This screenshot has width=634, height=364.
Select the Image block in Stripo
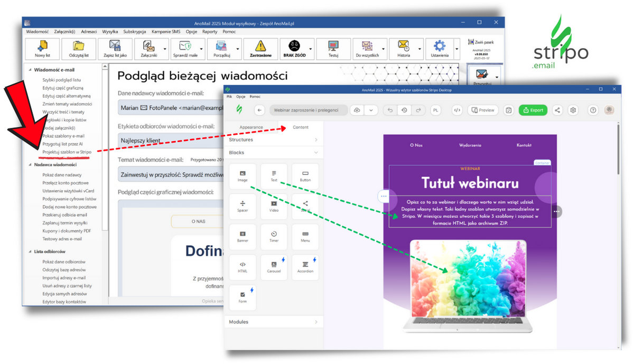[243, 176]
